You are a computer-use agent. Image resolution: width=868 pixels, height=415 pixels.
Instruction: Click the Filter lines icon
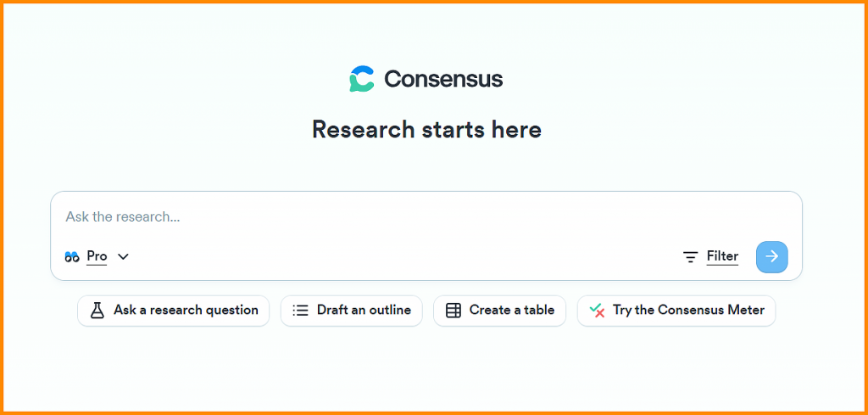pyautogui.click(x=690, y=256)
